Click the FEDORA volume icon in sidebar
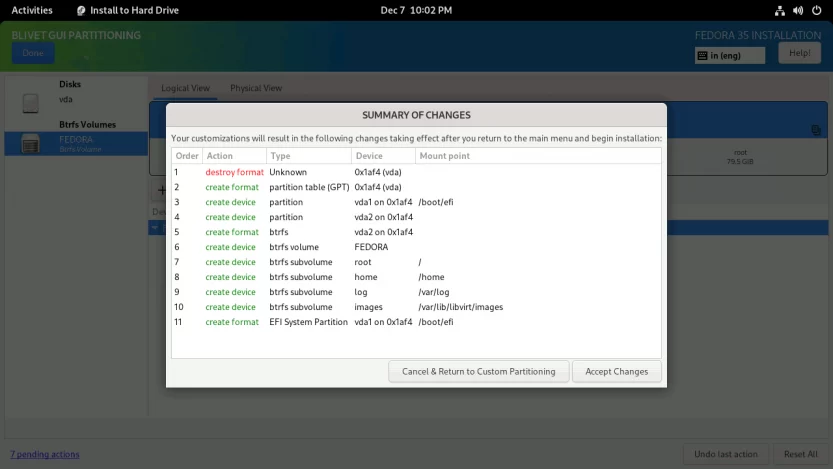This screenshot has width=833, height=469. (30, 144)
